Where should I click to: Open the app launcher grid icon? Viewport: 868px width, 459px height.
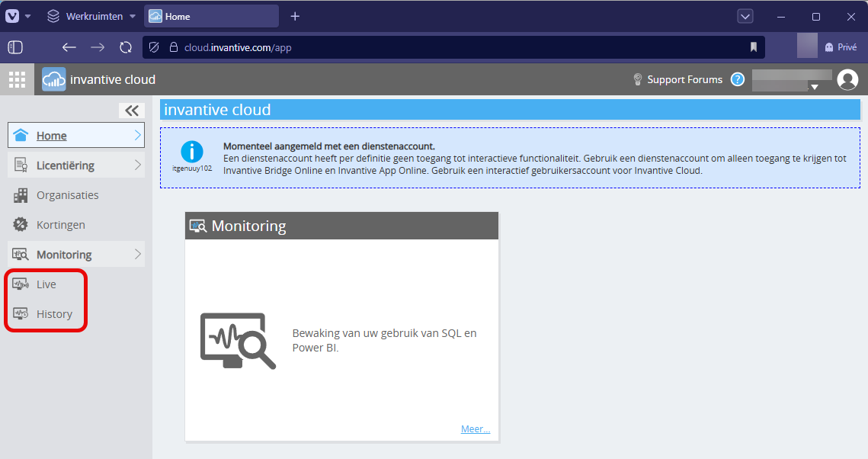point(17,79)
